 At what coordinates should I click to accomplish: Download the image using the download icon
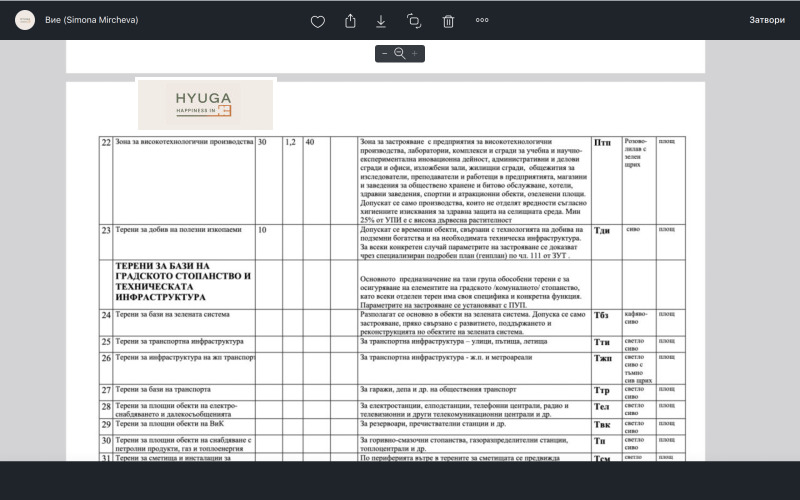[x=381, y=20]
